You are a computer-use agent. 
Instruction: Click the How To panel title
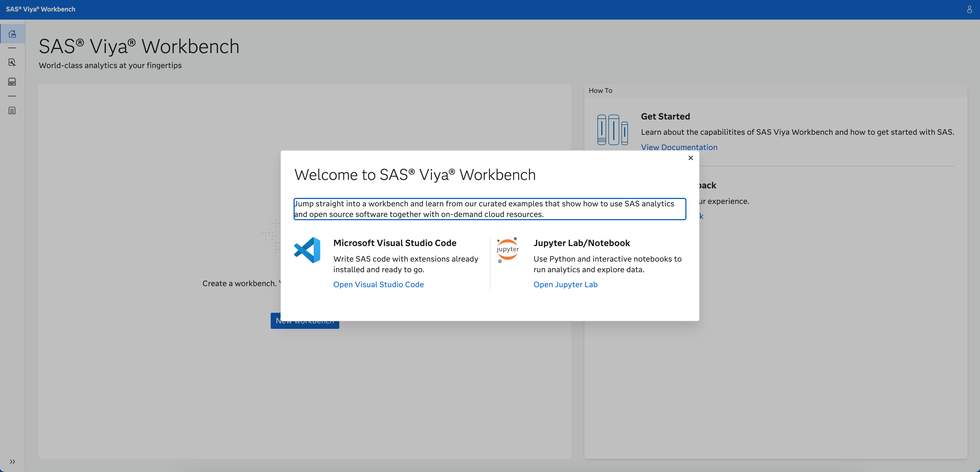pyautogui.click(x=600, y=91)
